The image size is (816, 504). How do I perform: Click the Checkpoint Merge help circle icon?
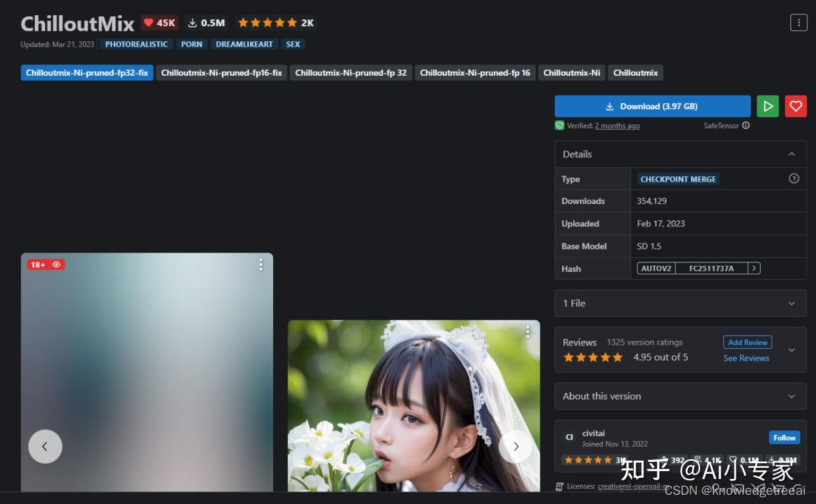(x=794, y=178)
